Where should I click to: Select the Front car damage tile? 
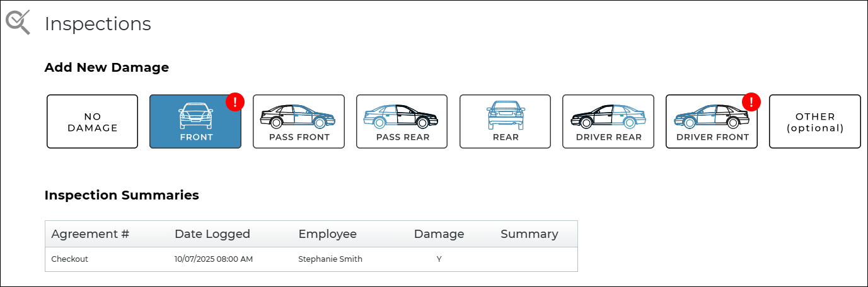tap(195, 121)
